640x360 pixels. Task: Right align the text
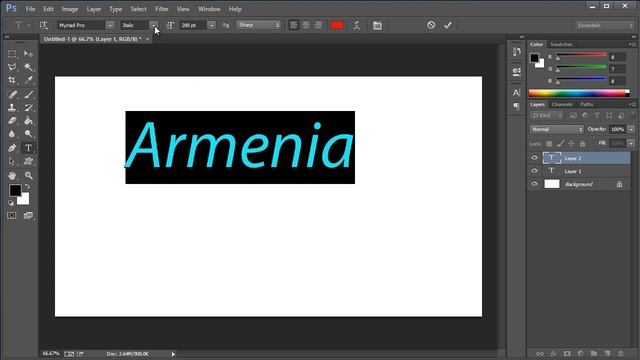tap(318, 25)
